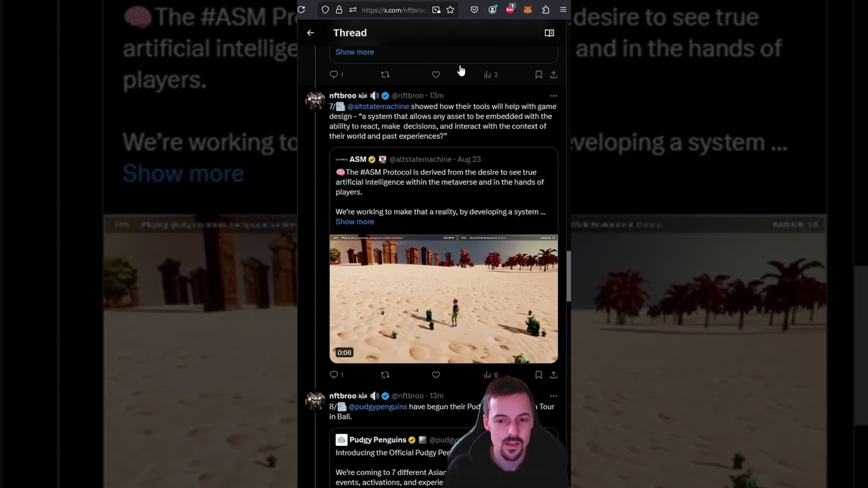Open the MetaMask fox extension
The image size is (868, 488).
pos(528,9)
